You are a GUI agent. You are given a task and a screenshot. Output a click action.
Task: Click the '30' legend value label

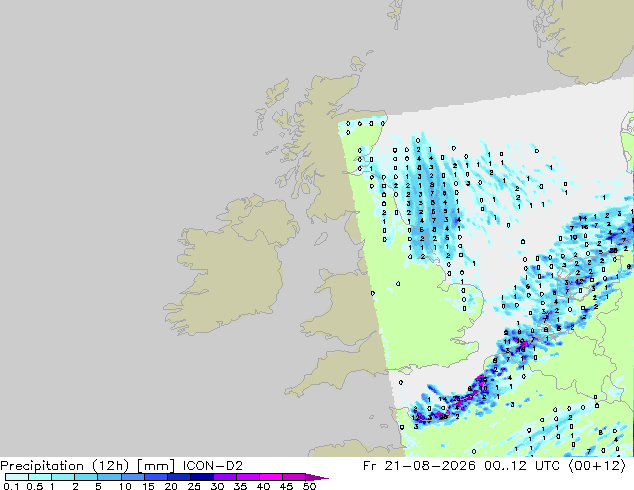pos(217,486)
